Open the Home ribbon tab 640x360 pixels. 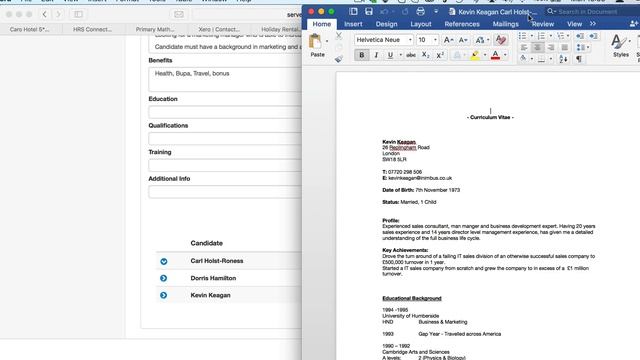pos(322,24)
